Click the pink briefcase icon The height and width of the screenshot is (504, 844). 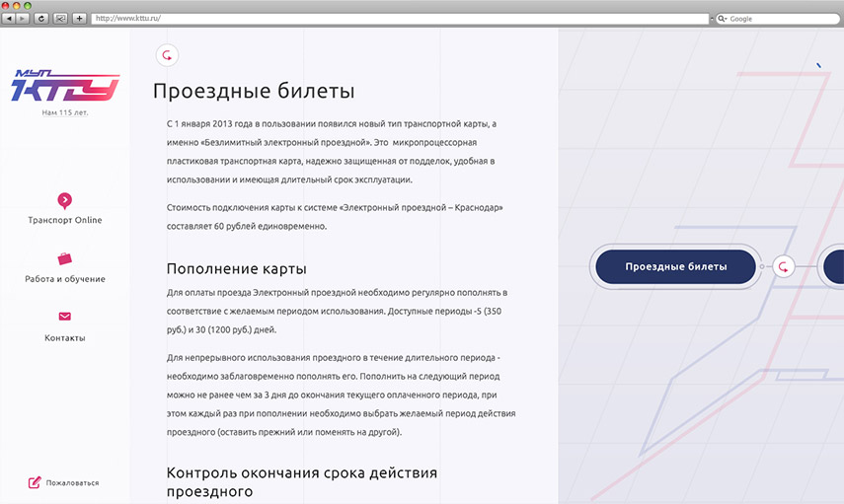(64, 258)
